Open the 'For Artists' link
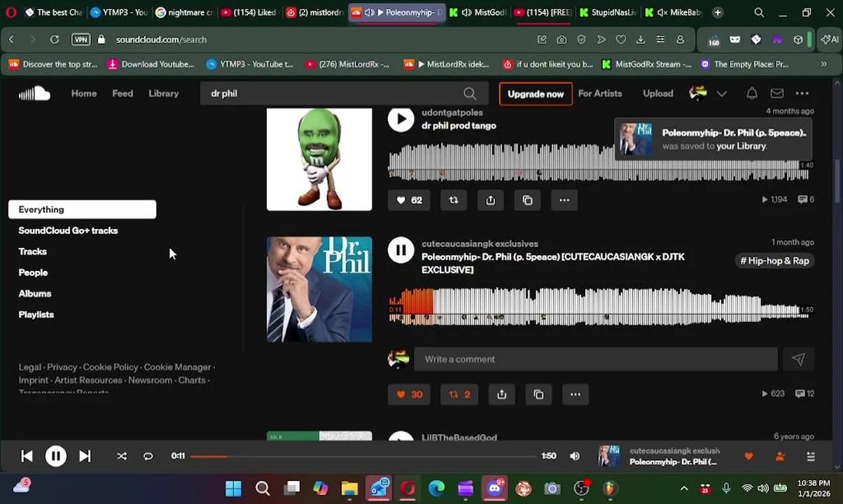Image resolution: width=843 pixels, height=504 pixels. (600, 93)
